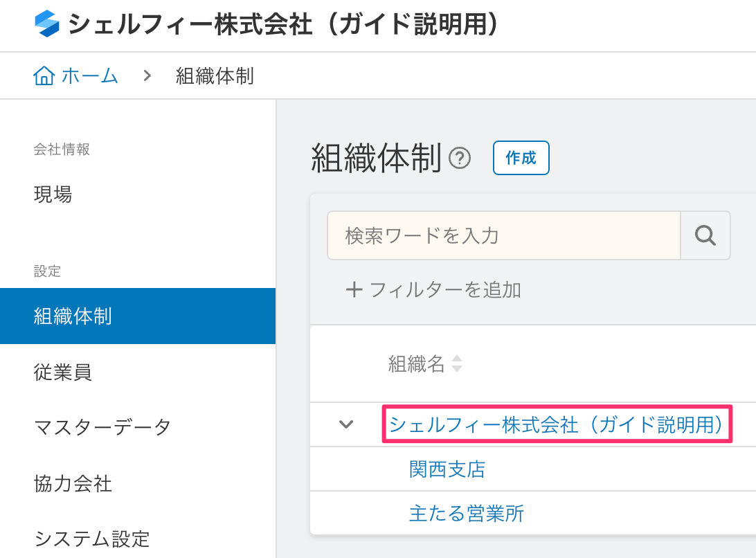Click the header company name title
The image size is (756, 558).
pos(284,24)
